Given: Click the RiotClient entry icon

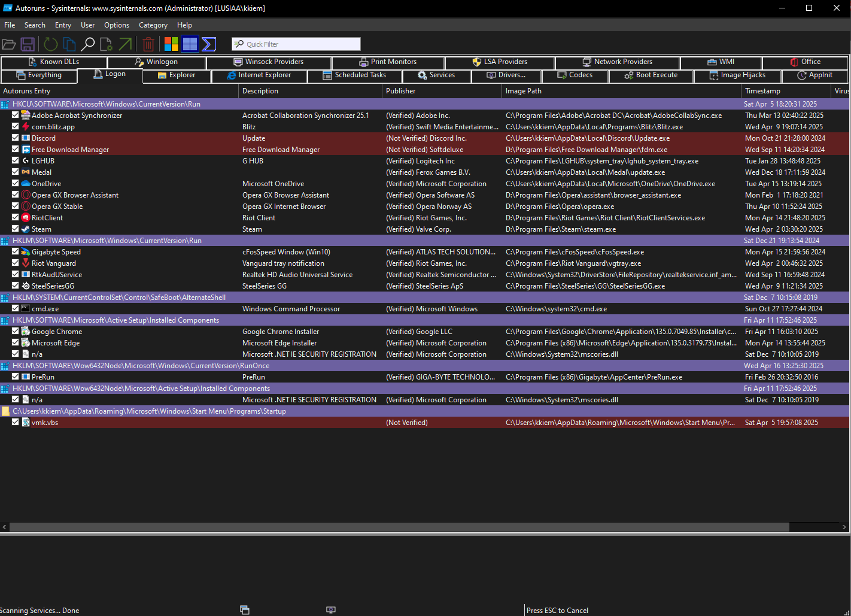Looking at the screenshot, I should (26, 218).
